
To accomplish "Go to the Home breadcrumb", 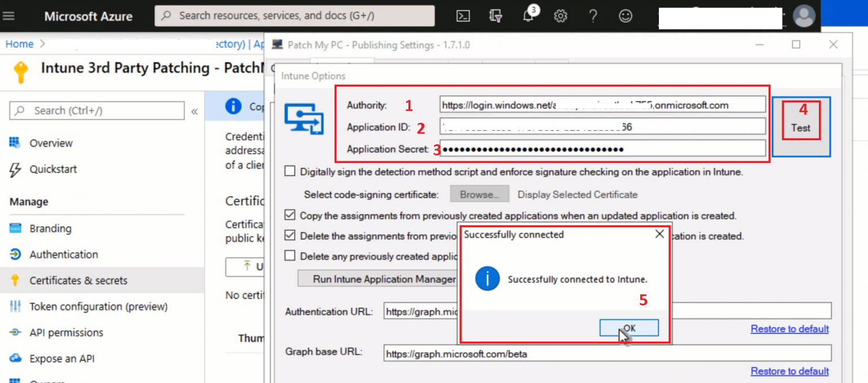I will [x=20, y=44].
